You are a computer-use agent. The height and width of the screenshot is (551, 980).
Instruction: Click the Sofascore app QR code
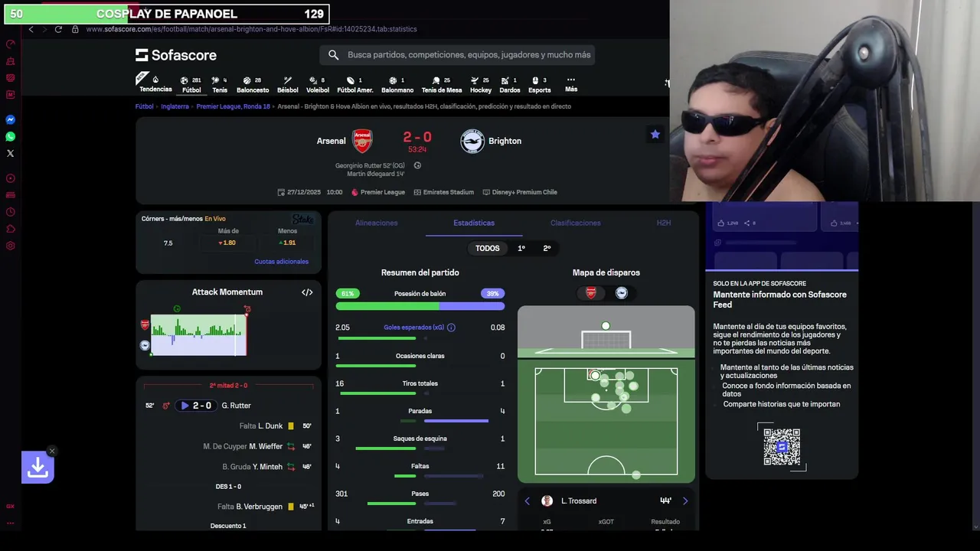(x=782, y=447)
